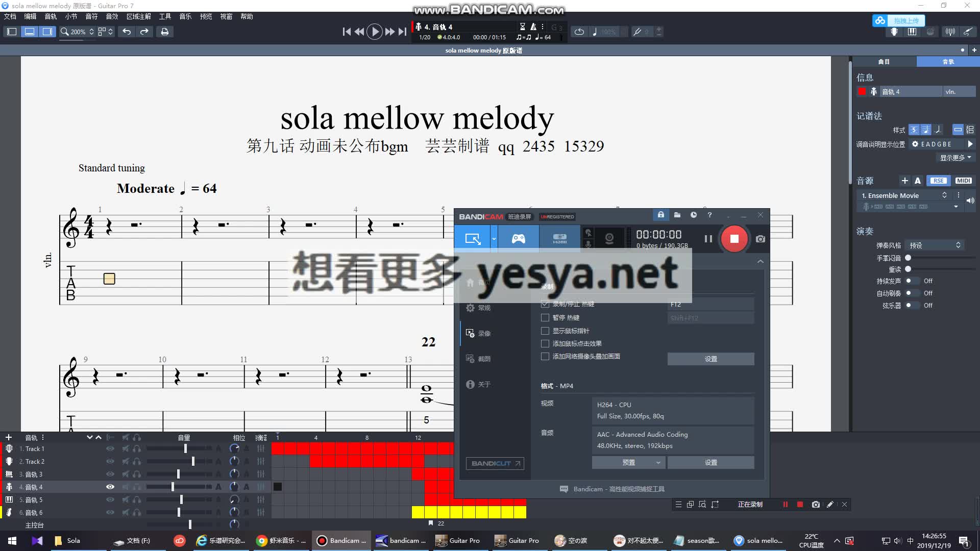Toggle 持续发声 switch

(912, 281)
